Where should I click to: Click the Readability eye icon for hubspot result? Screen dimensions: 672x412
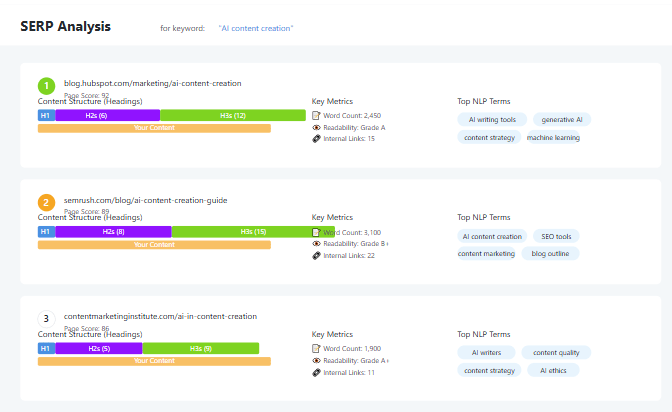316,128
